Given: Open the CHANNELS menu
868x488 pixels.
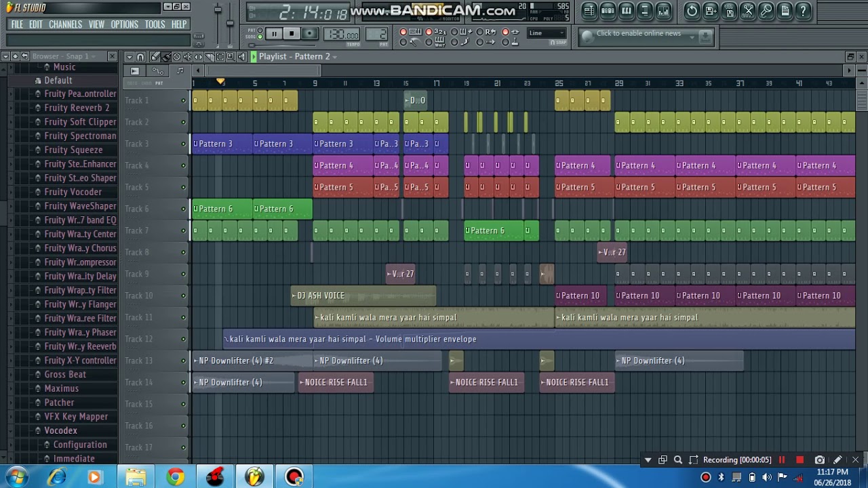Looking at the screenshot, I should pyautogui.click(x=65, y=24).
